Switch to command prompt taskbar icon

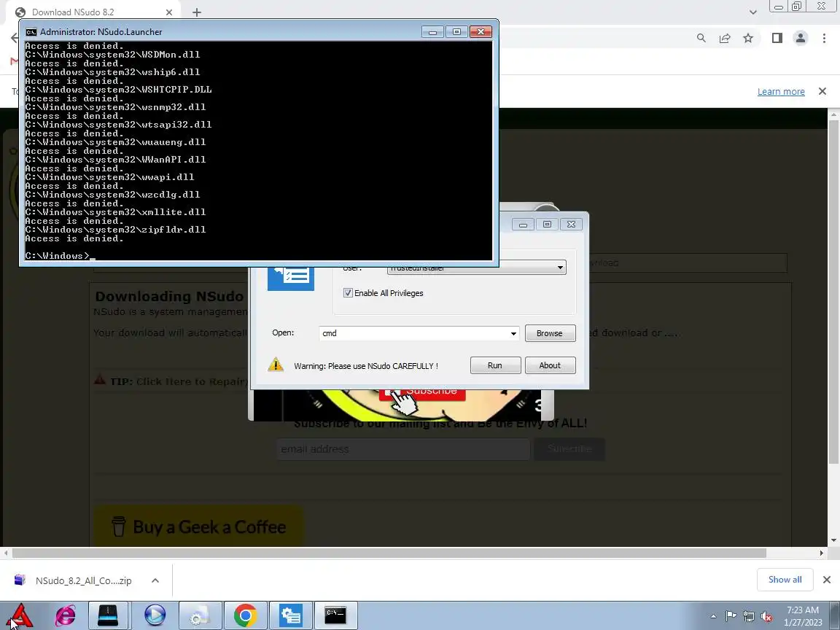pyautogui.click(x=336, y=615)
